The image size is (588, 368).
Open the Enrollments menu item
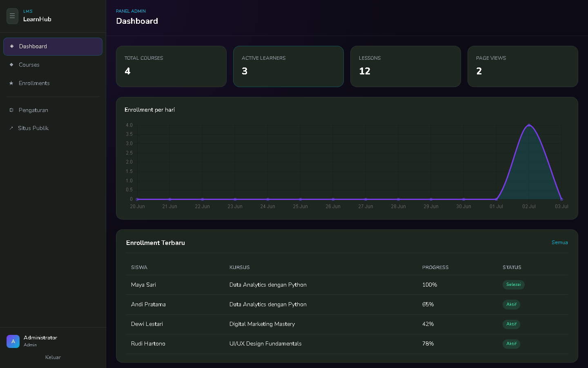pyautogui.click(x=53, y=83)
